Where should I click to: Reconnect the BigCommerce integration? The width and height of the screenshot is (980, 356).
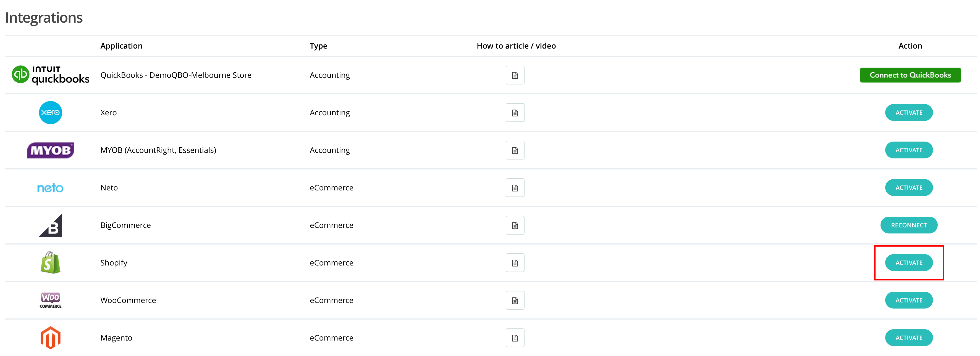pyautogui.click(x=908, y=225)
